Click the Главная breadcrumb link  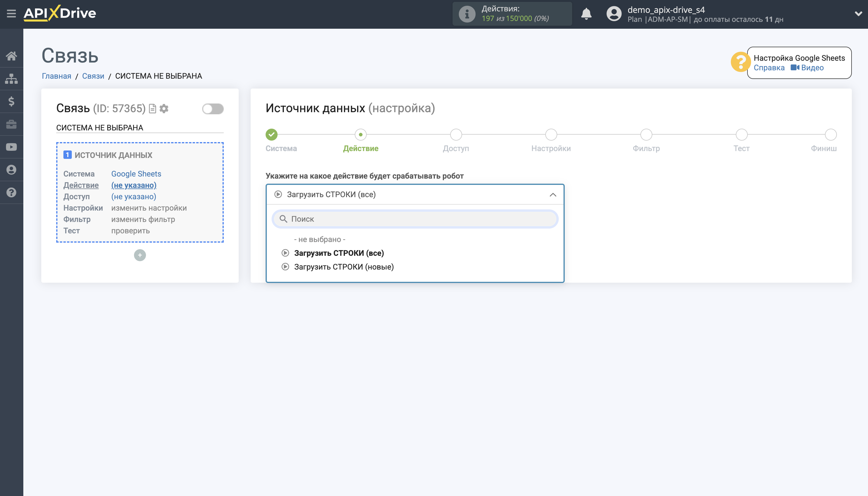(x=56, y=76)
